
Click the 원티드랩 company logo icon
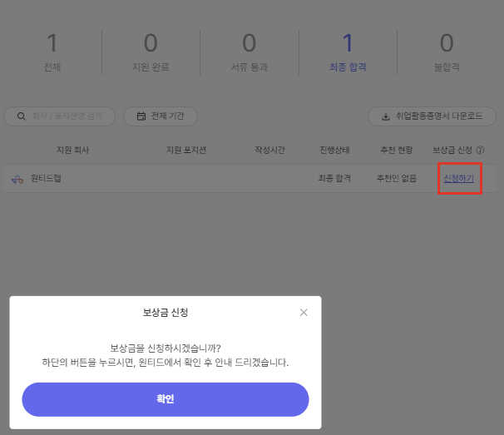(x=17, y=179)
